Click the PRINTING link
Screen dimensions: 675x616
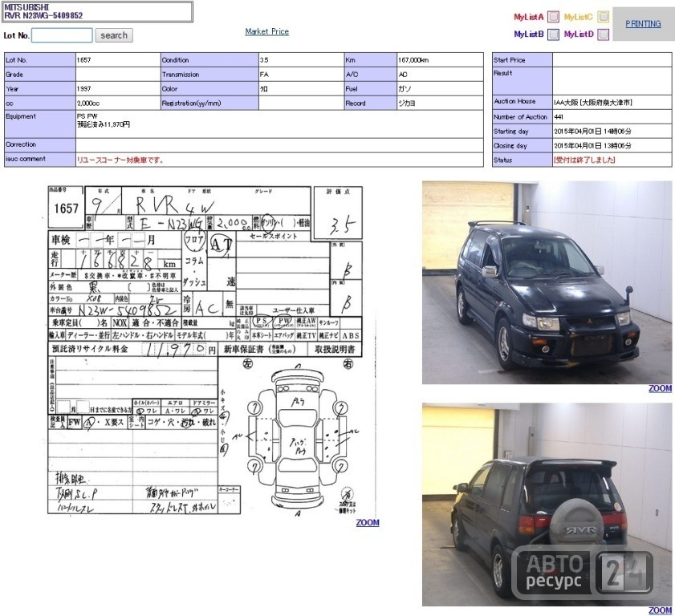click(643, 23)
